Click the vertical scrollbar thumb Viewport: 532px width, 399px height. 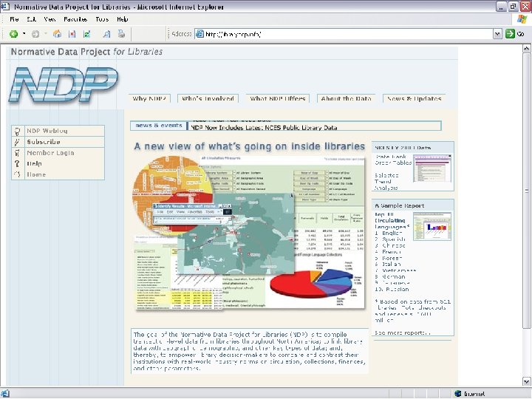[526, 191]
